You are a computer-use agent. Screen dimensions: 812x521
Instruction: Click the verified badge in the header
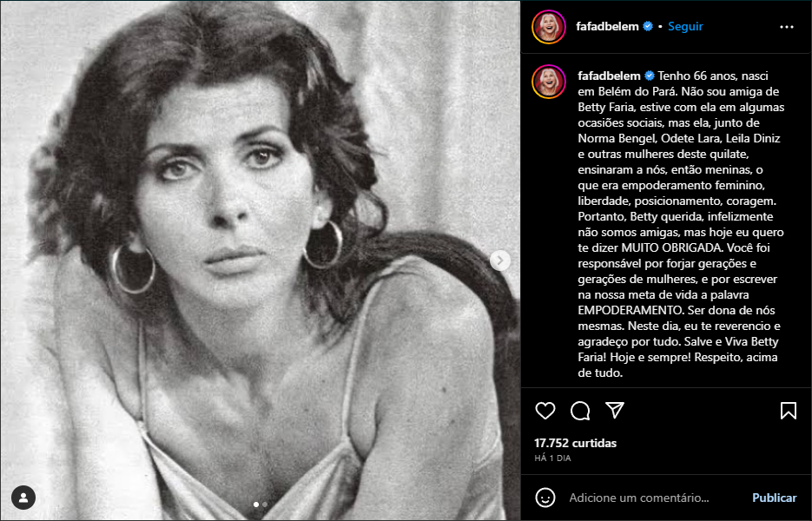point(648,27)
